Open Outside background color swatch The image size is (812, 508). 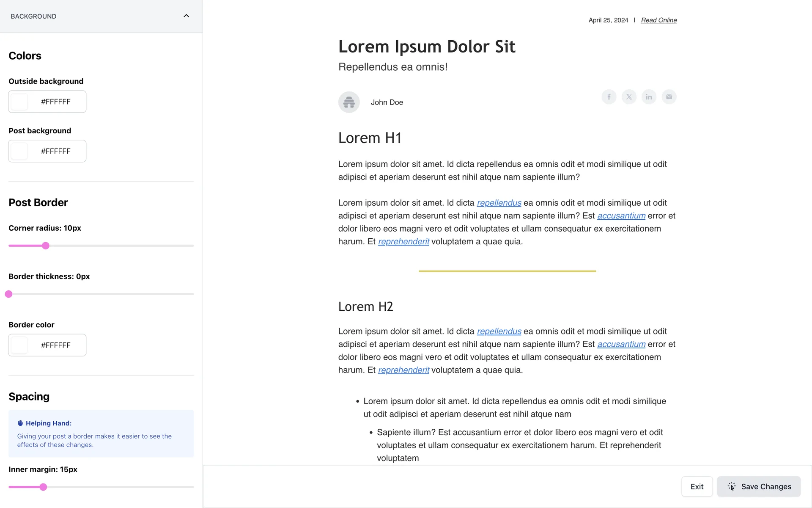(19, 102)
